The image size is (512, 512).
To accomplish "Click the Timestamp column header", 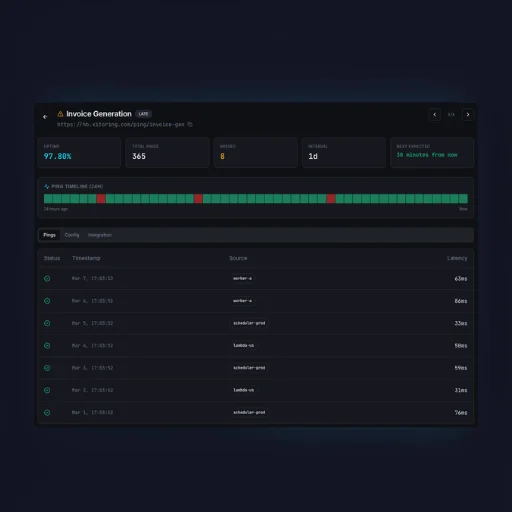I will tap(86, 258).
